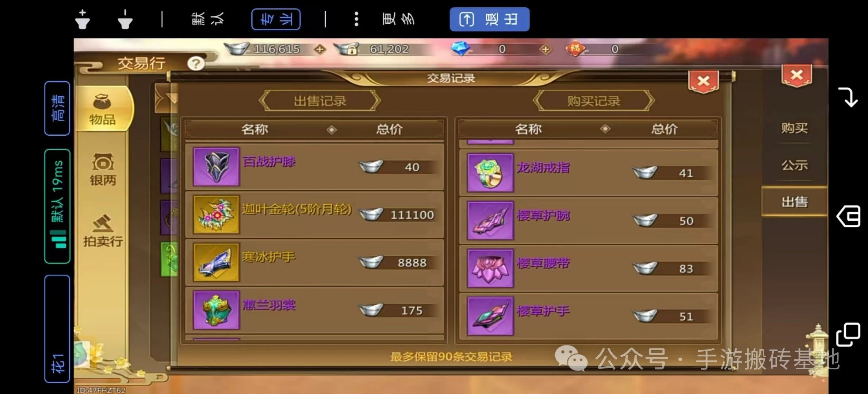Select the 百战护膝 item thumbnail
Screen dimensions: 868x394
click(216, 167)
